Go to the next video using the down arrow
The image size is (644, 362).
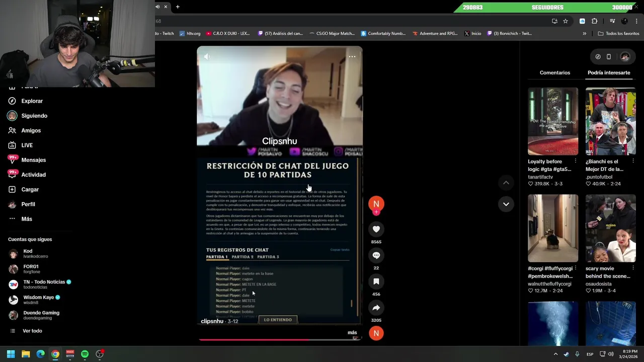click(x=506, y=204)
